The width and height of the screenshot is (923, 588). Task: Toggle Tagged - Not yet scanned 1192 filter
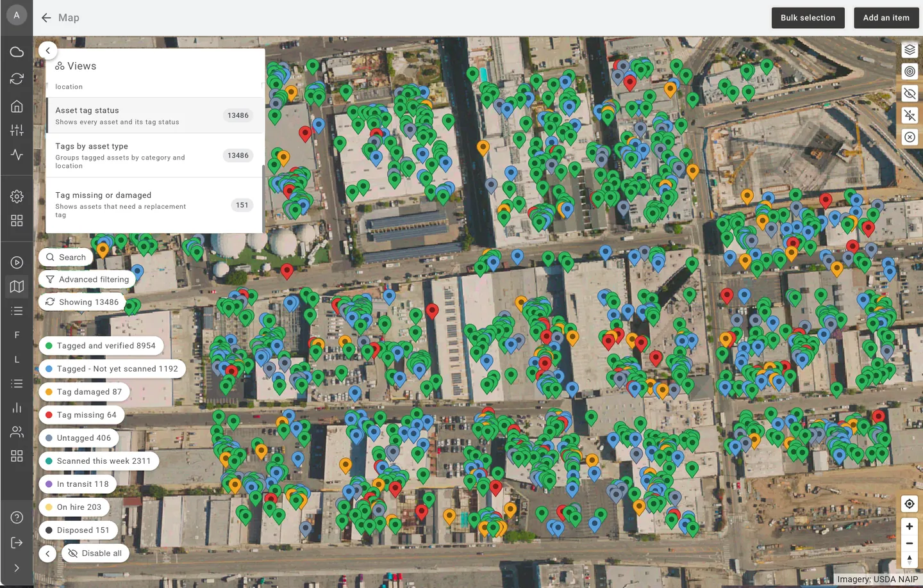click(112, 369)
